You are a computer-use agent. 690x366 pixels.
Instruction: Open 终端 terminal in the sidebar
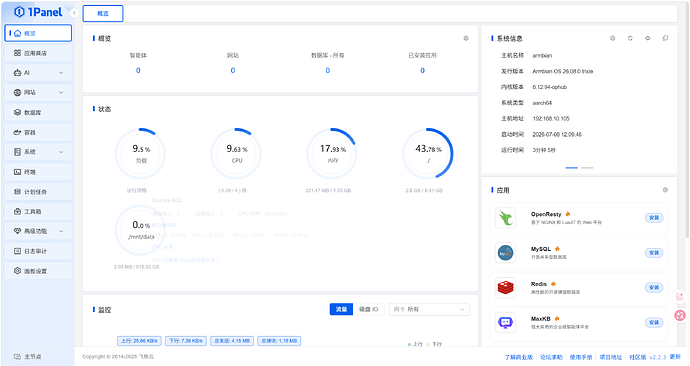[x=38, y=172]
